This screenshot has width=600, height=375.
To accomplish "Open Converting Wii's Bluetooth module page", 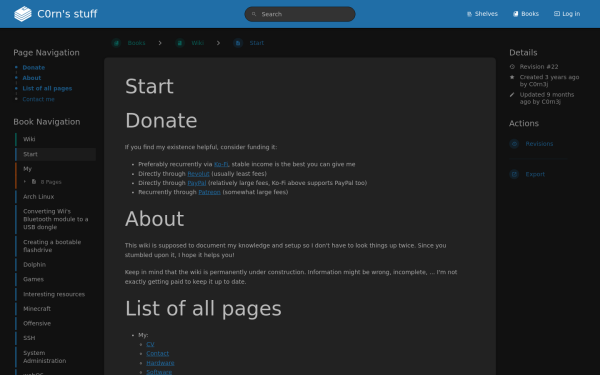I will coord(55,219).
